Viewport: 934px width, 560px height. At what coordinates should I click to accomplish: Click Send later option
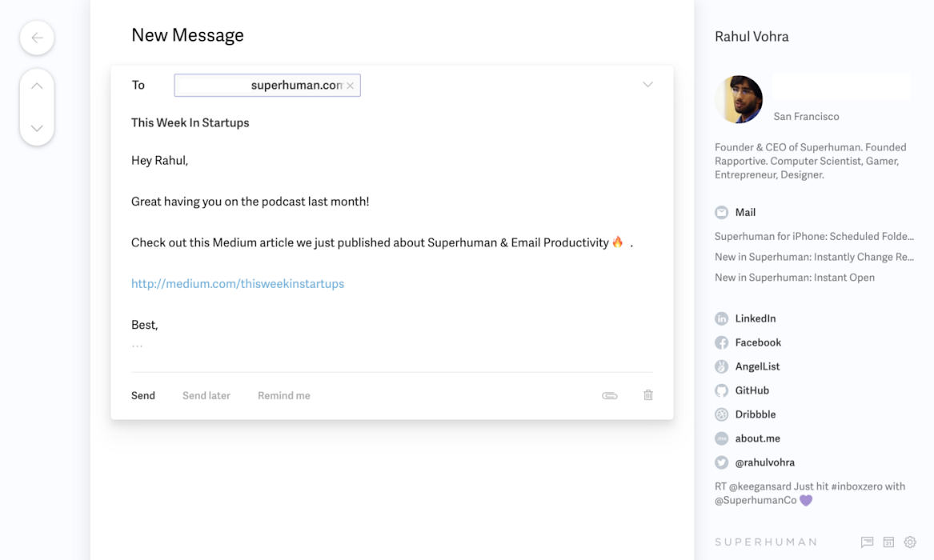(206, 395)
